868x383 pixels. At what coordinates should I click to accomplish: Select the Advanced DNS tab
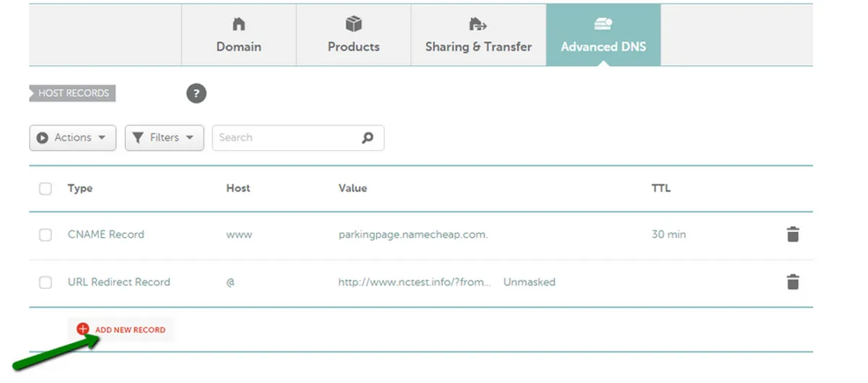tap(603, 35)
